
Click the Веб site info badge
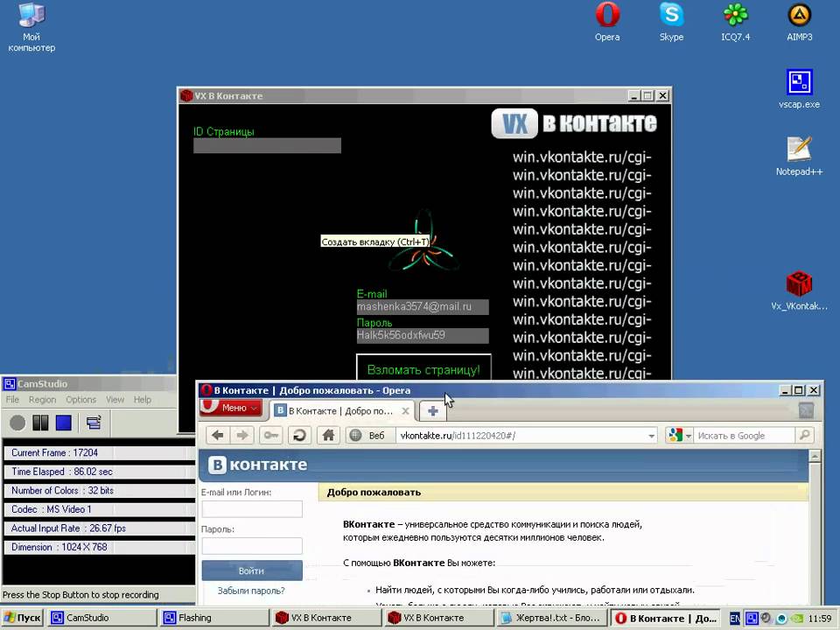pos(368,436)
